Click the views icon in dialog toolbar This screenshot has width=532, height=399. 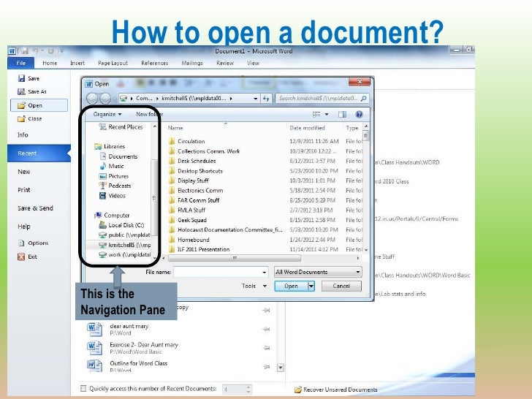click(316, 114)
